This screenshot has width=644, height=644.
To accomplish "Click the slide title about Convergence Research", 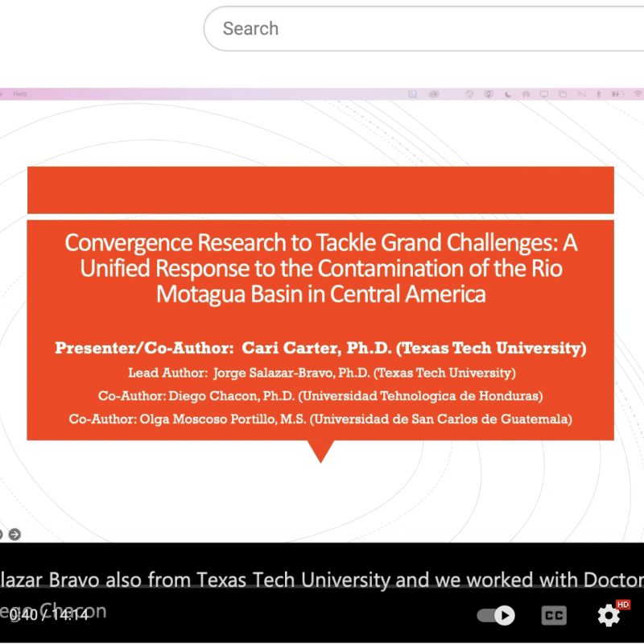I will coord(320,267).
